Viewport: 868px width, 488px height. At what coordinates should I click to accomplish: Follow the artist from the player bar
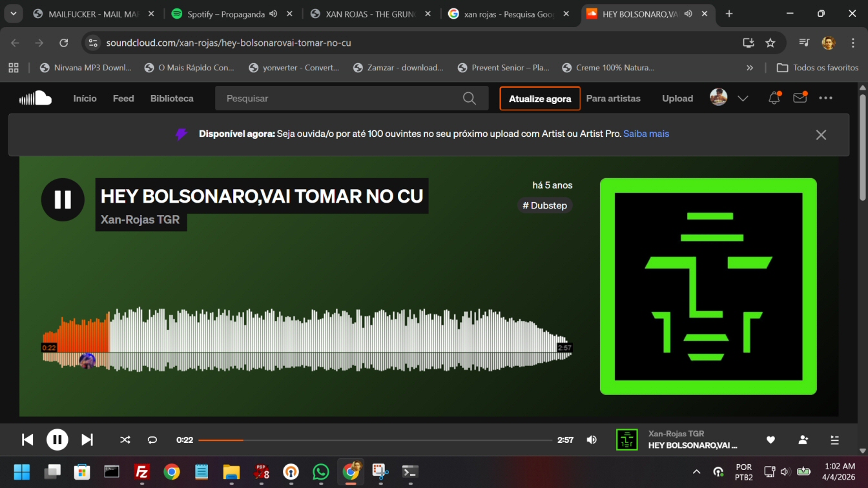(803, 440)
